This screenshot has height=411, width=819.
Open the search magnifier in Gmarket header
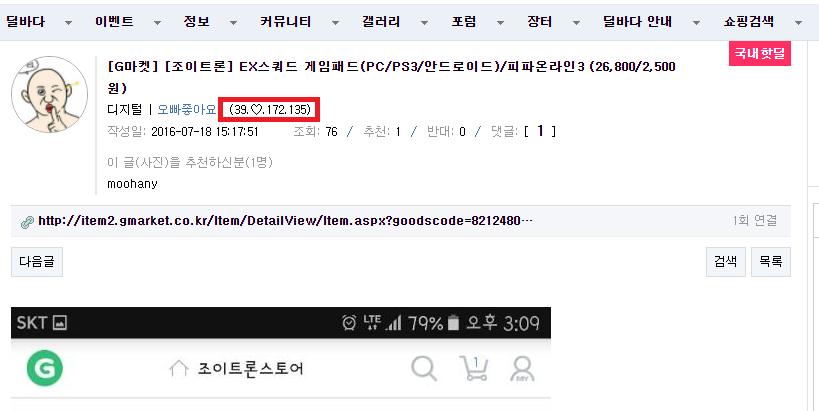point(424,368)
